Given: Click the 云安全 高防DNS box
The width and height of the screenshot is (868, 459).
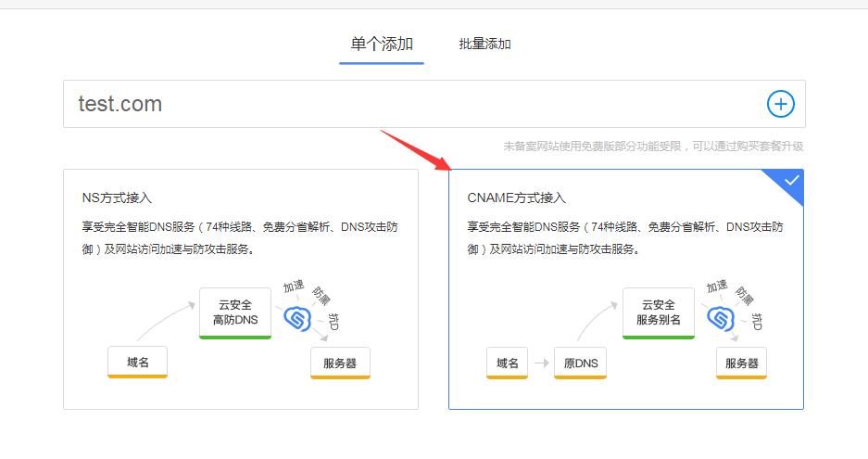Looking at the screenshot, I should [x=235, y=312].
